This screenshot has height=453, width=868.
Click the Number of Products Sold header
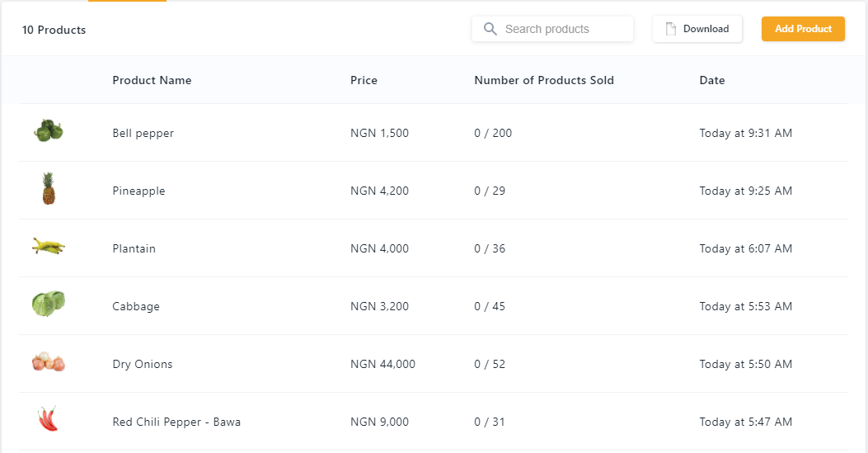point(544,80)
